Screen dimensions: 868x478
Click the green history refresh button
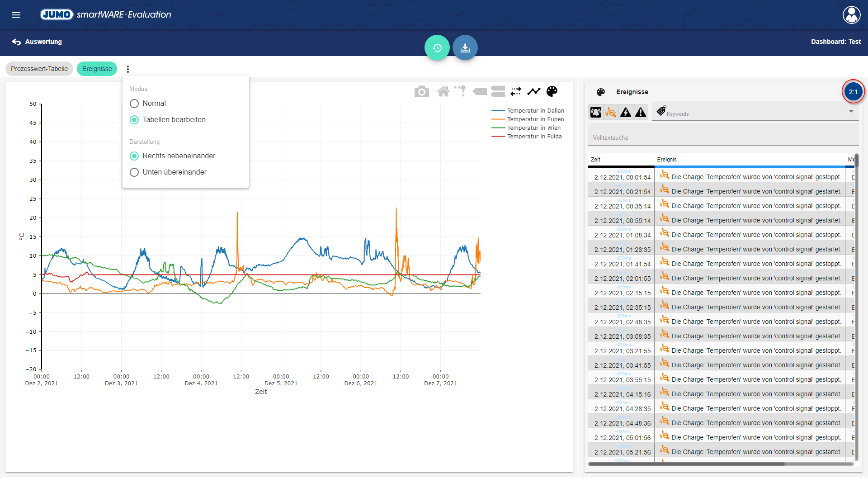tap(437, 47)
